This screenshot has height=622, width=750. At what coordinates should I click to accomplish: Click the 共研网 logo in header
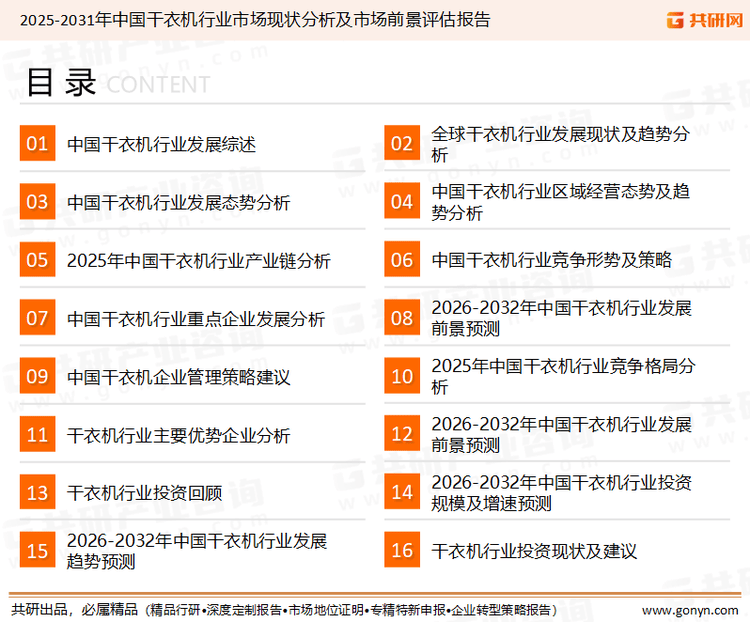coord(705,20)
